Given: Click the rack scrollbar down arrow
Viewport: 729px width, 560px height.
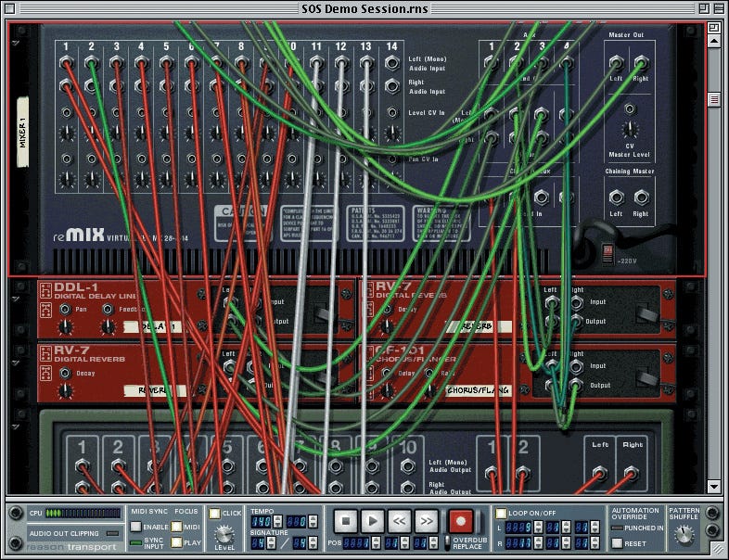Looking at the screenshot, I should [x=713, y=487].
